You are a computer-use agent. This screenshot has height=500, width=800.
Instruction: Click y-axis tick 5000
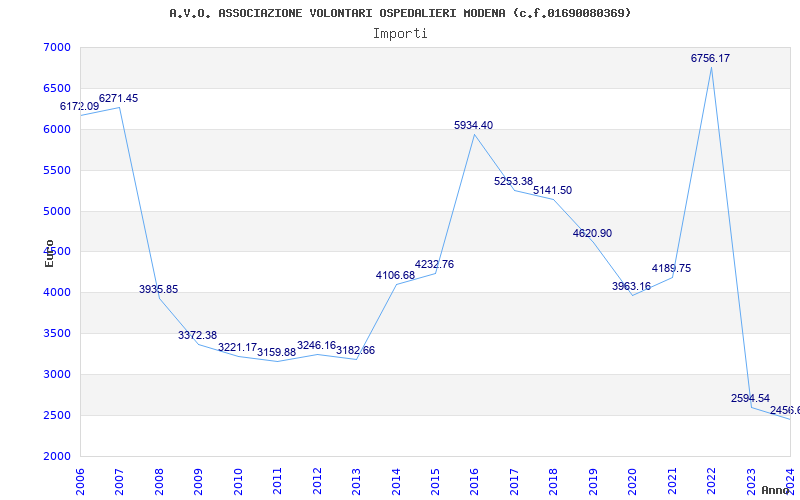tap(57, 211)
